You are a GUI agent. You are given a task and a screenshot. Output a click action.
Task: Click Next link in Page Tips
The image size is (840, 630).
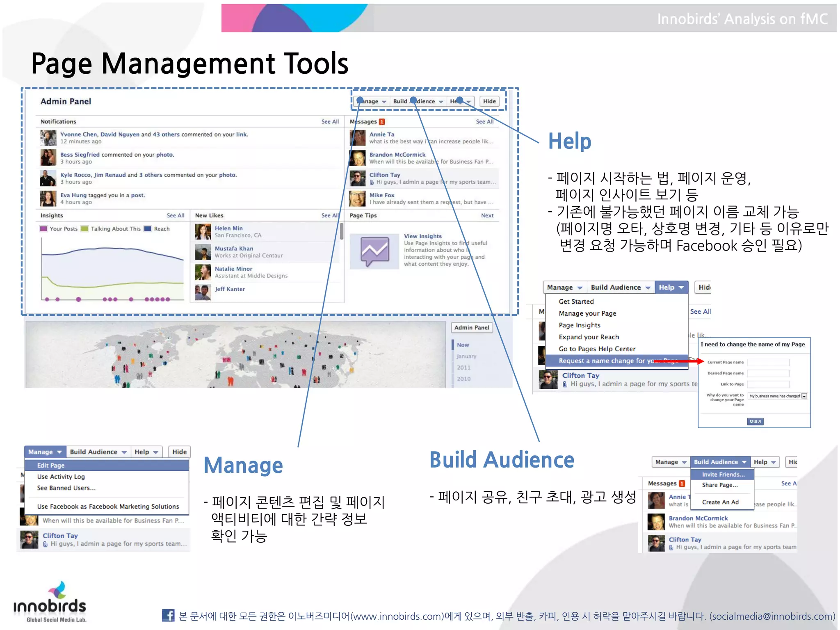click(x=487, y=215)
